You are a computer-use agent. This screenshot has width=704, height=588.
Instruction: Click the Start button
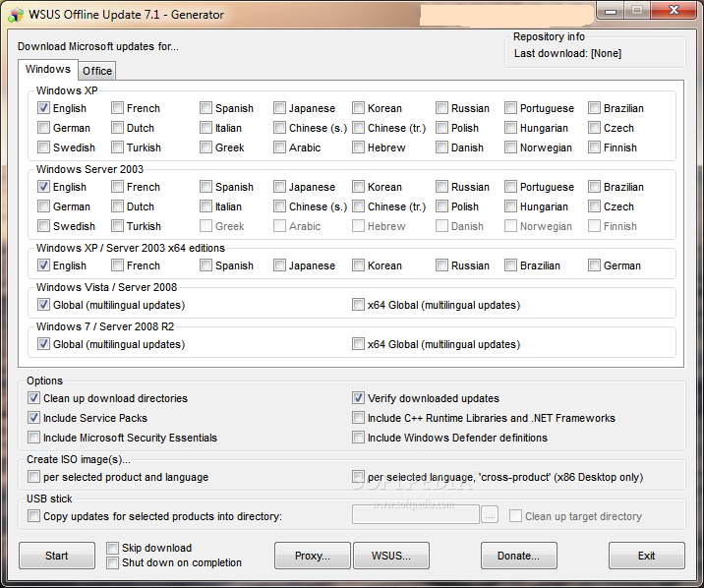[x=57, y=556]
